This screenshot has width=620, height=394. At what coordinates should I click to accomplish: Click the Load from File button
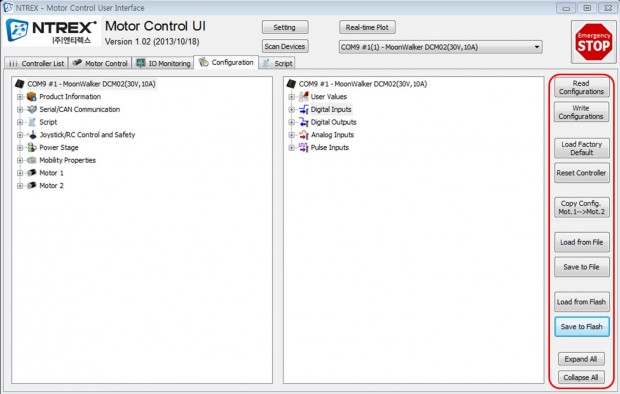581,242
